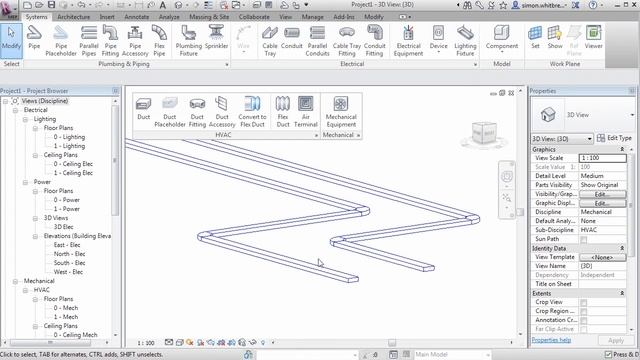Pick the Flex Pipe tool
Screen dimensions: 640x360
159,41
